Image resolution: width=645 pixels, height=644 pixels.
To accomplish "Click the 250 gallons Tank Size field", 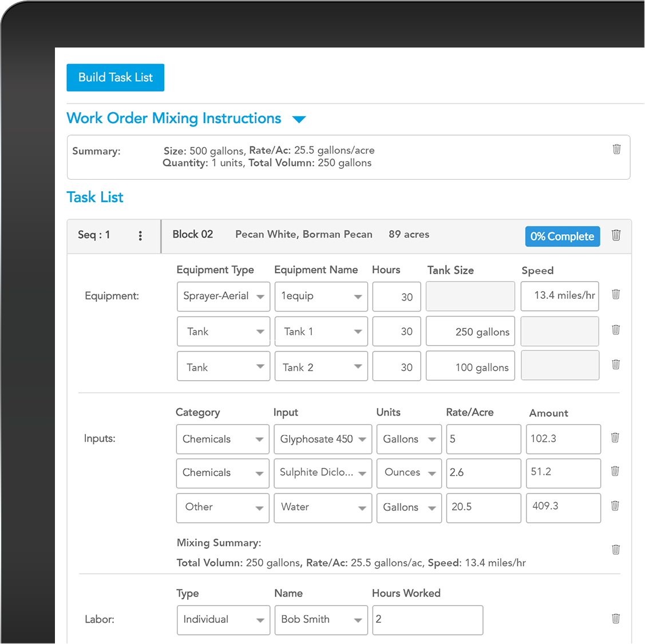I will coord(470,331).
